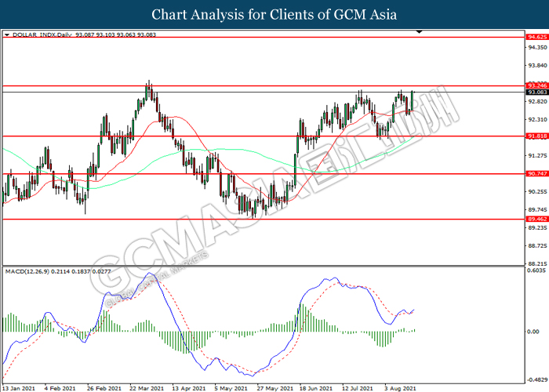This screenshot has height=392, width=549.
Task: Click the 3 Aug 2021 date label
Action: point(400,388)
